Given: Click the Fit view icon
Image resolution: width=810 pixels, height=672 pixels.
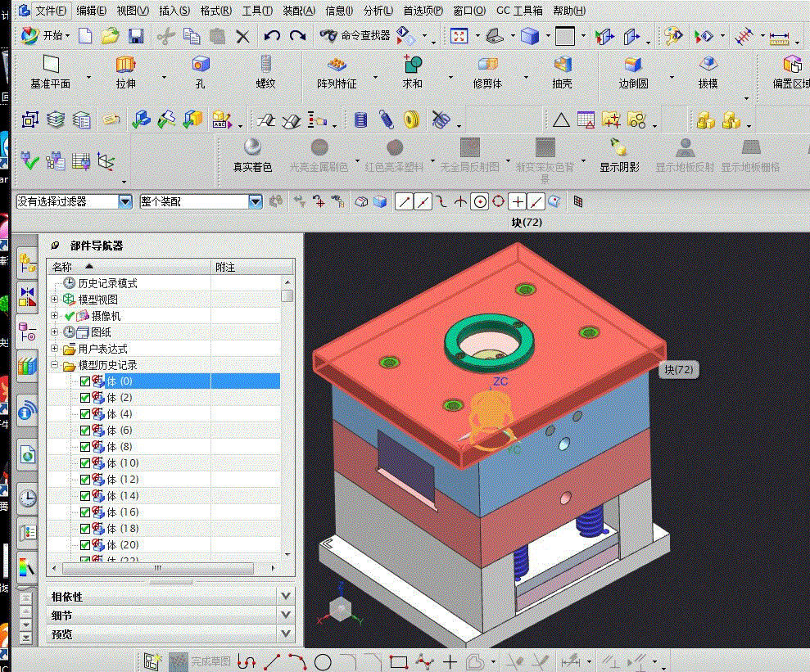Looking at the screenshot, I should click(x=459, y=36).
